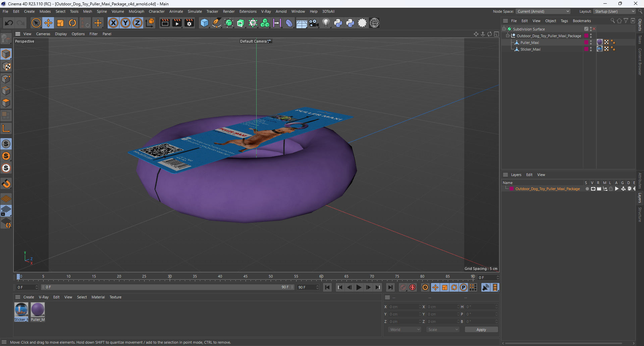The image size is (644, 346).
Task: Click timeline ruler at frame 45
Action: pos(245,277)
